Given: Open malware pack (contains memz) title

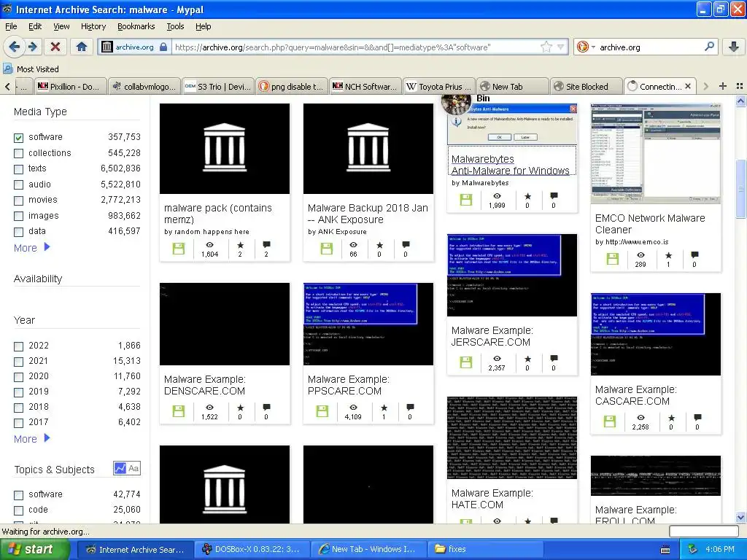Looking at the screenshot, I should pyautogui.click(x=218, y=214).
